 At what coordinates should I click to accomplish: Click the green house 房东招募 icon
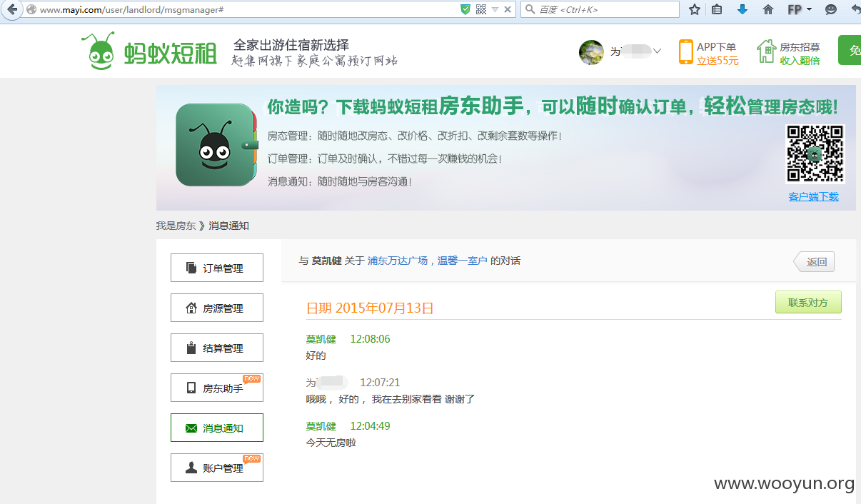[766, 52]
